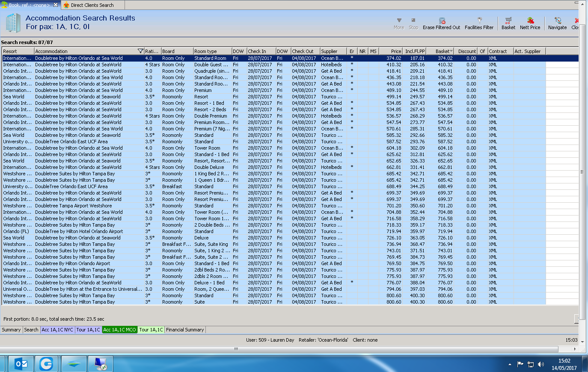
Task: Open the blue G application on taskbar
Action: tap(46, 364)
